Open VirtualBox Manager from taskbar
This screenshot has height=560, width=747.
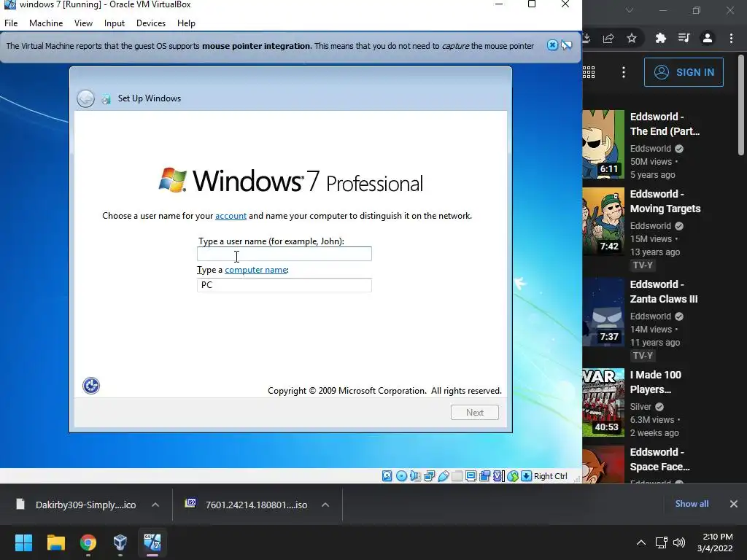pyautogui.click(x=120, y=542)
